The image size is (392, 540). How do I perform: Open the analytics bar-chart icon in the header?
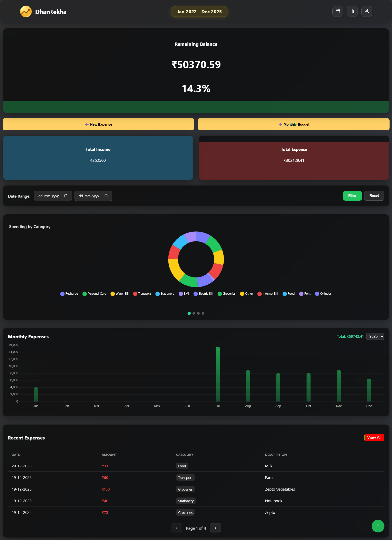(352, 11)
